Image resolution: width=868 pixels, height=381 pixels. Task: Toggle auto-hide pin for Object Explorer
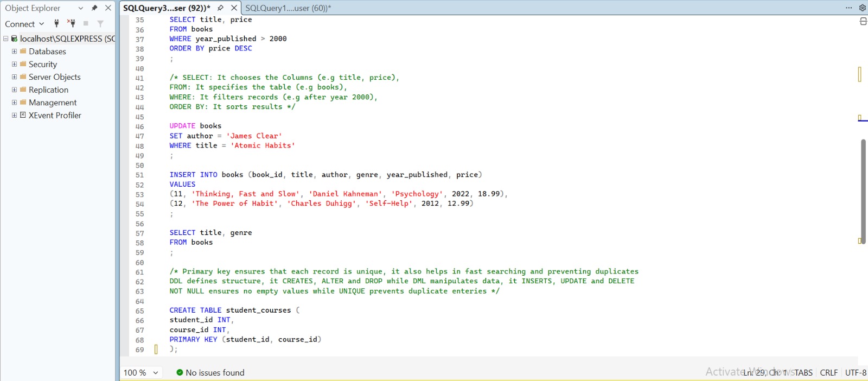tap(94, 8)
